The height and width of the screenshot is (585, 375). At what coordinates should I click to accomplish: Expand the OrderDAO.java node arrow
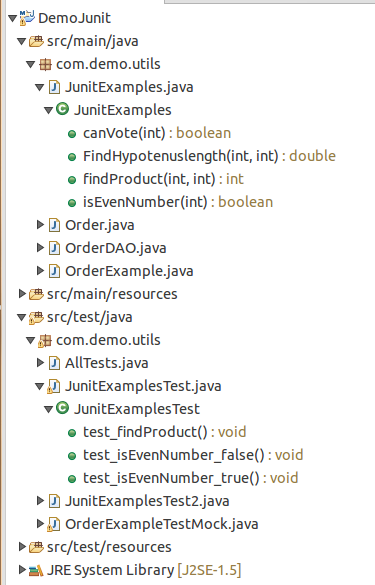[x=40, y=248]
